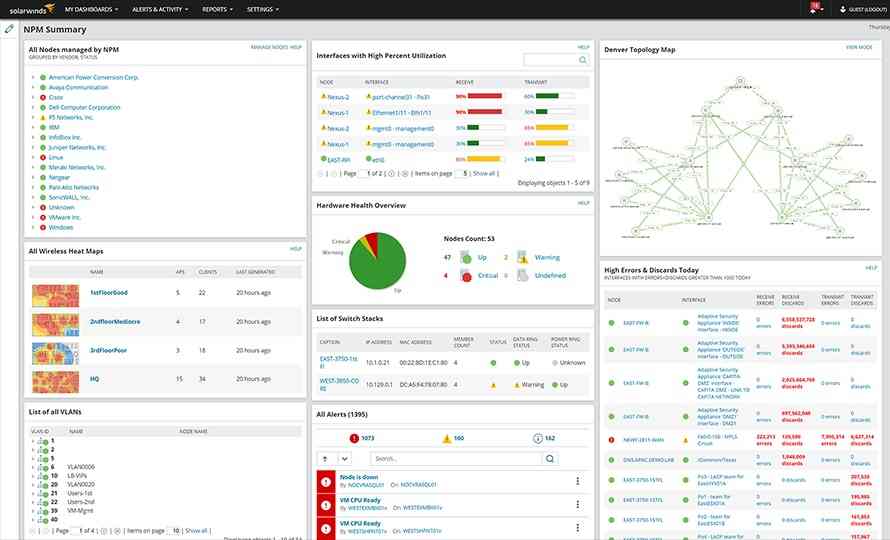Screen dimensions: 890x540
Task: Click the red status icon for the NEWY node in High Errors
Action: click(x=611, y=439)
